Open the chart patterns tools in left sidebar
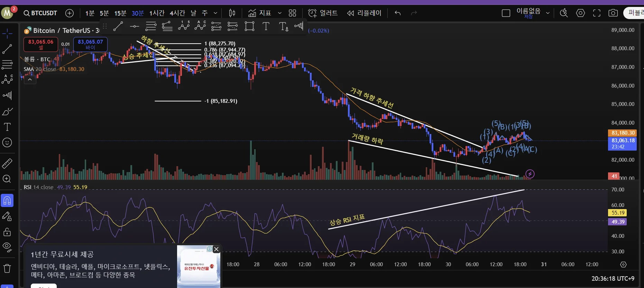 tap(7, 80)
